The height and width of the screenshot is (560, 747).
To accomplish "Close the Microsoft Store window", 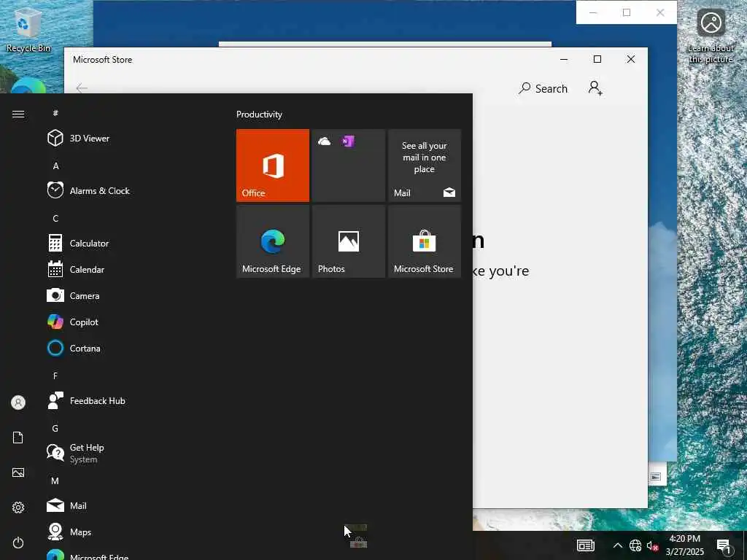I will click(x=631, y=59).
